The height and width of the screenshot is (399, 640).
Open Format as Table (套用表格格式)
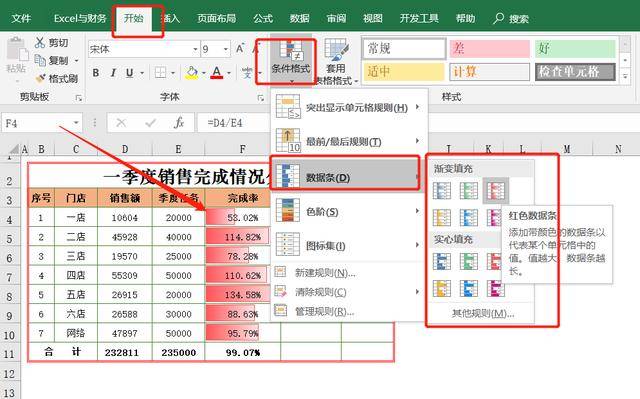[336, 61]
